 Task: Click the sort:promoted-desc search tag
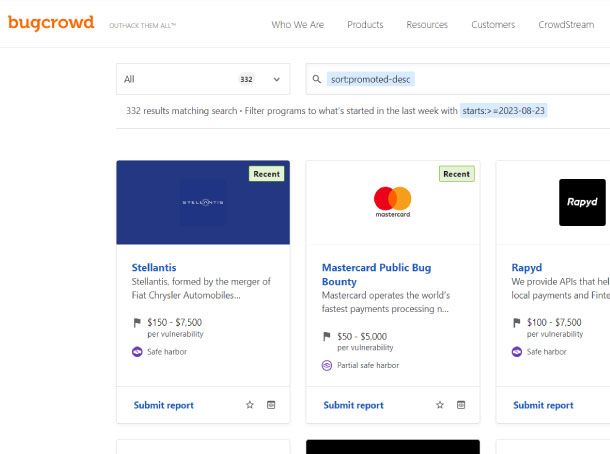pos(371,79)
